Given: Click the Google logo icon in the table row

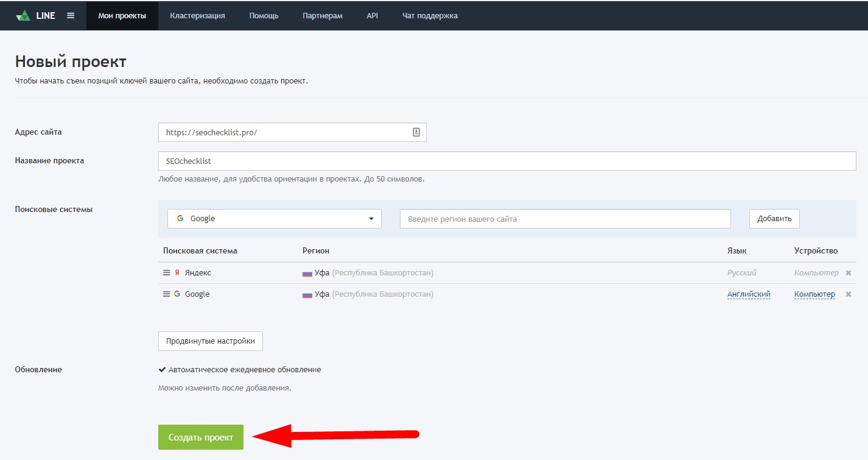Looking at the screenshot, I should [x=177, y=294].
